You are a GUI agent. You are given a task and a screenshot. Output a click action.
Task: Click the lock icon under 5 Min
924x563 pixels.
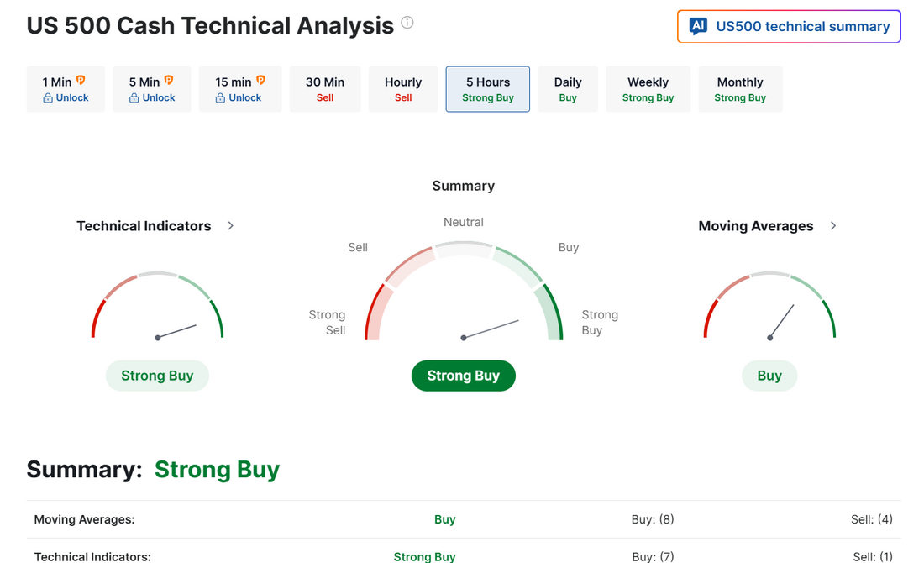click(134, 98)
